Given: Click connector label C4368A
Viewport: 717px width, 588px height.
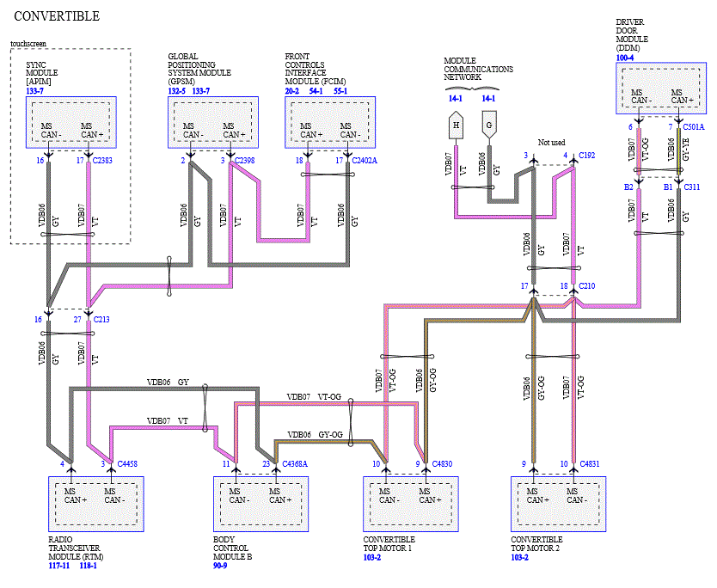Looking at the screenshot, I should pyautogui.click(x=295, y=464).
